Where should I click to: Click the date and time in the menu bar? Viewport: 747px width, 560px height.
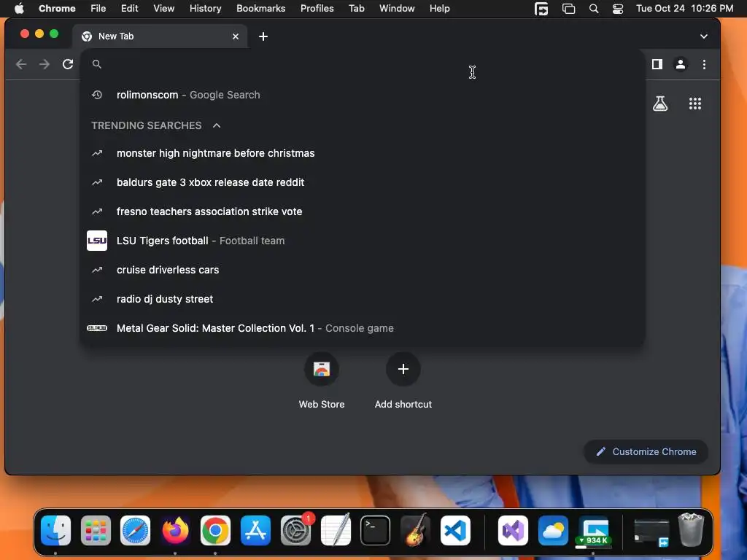point(684,9)
